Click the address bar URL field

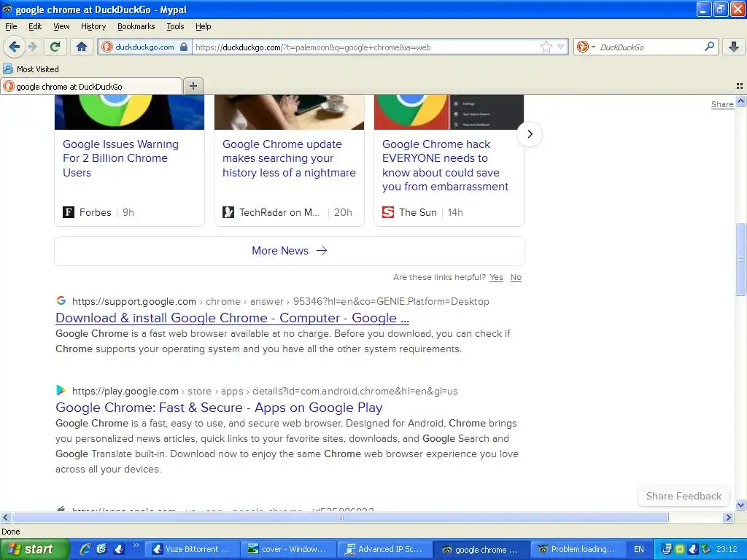pyautogui.click(x=365, y=47)
